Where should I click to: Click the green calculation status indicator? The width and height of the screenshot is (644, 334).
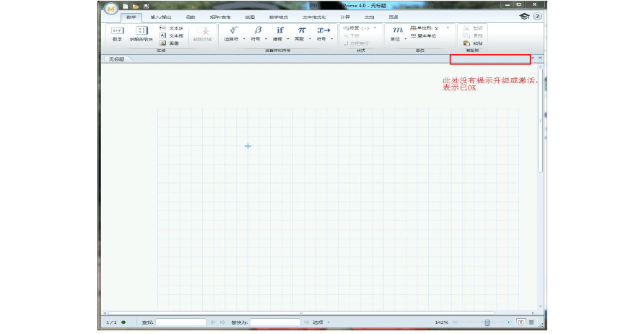[x=123, y=322]
